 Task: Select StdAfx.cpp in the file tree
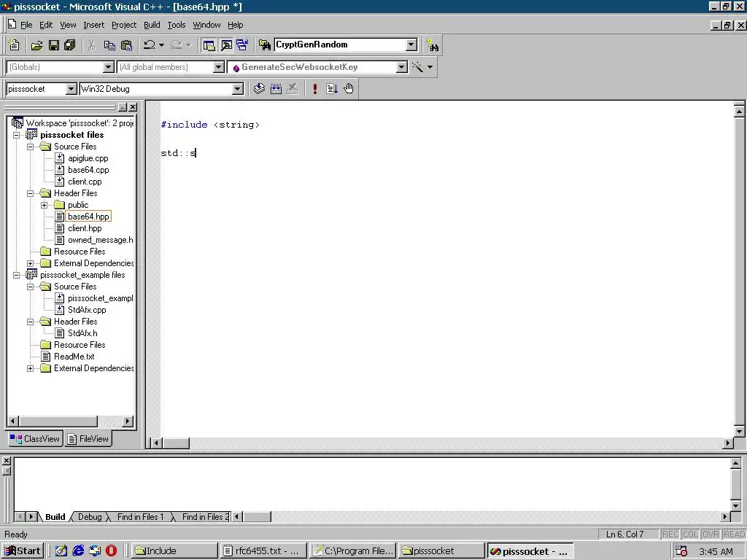(x=87, y=309)
